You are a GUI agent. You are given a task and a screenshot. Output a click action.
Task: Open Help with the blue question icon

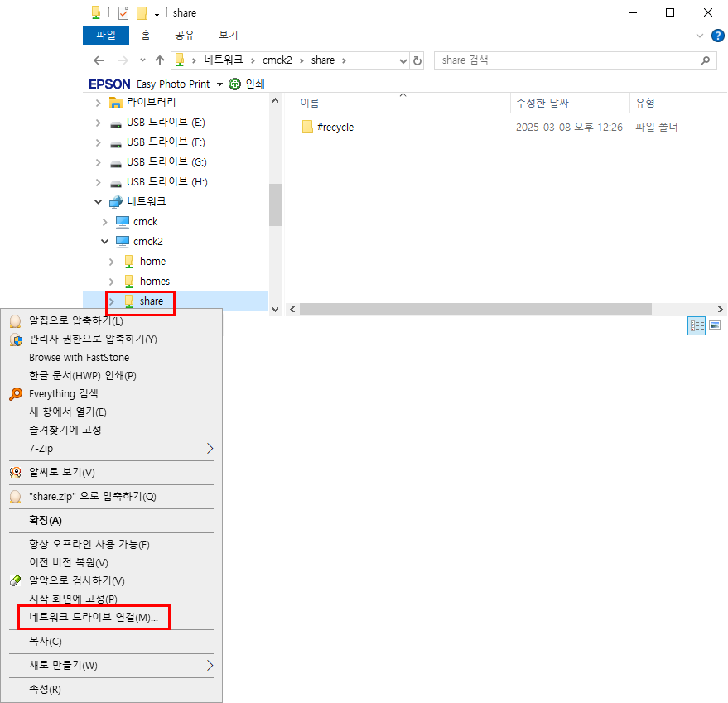[x=718, y=36]
